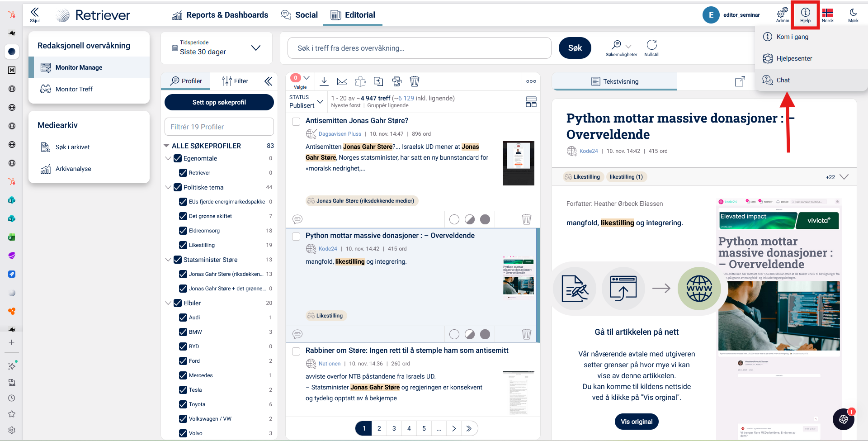
Task: Open the Tidsperiode dropdown
Action: 217,48
